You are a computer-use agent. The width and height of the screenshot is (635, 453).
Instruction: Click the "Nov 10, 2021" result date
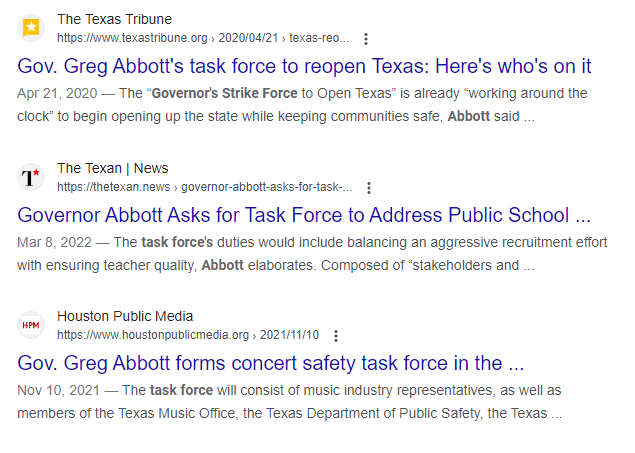(x=57, y=391)
